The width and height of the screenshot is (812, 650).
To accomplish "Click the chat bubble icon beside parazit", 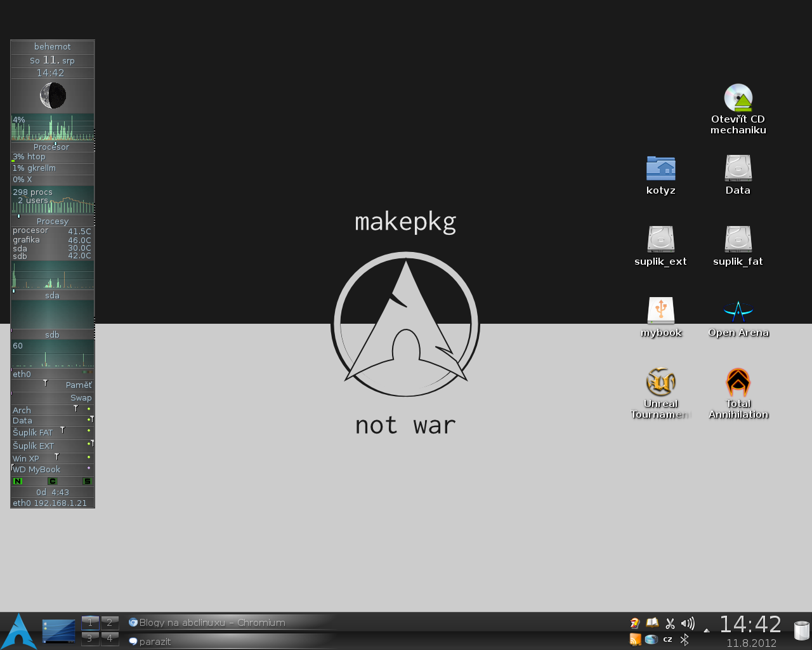I will (133, 642).
